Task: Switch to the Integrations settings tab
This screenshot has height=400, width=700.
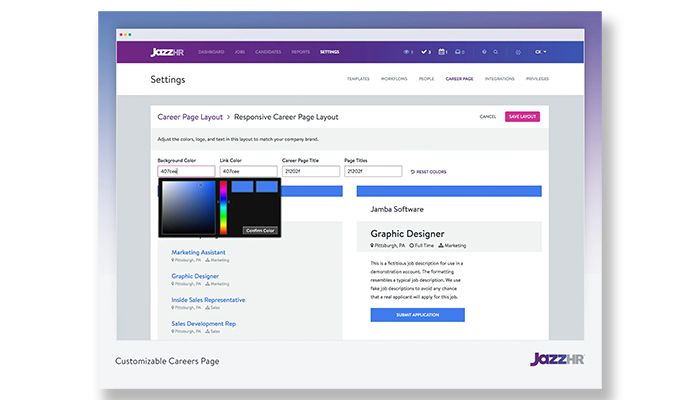Action: tap(498, 79)
